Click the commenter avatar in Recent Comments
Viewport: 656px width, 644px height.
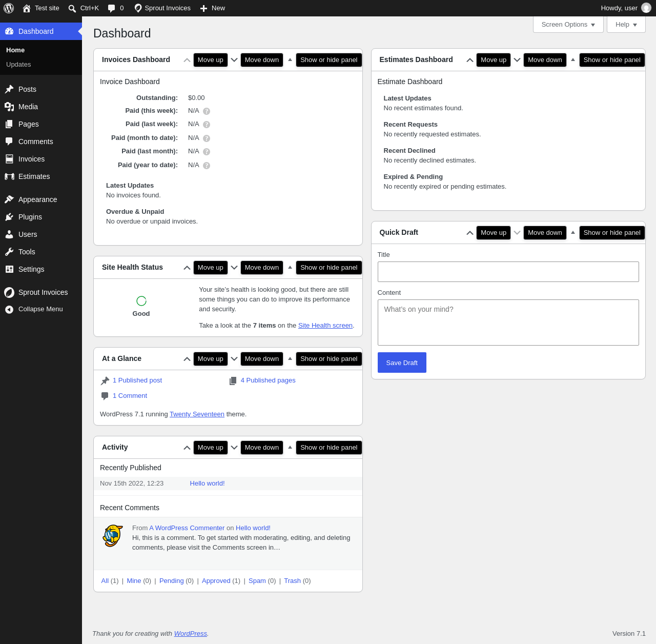(x=113, y=536)
